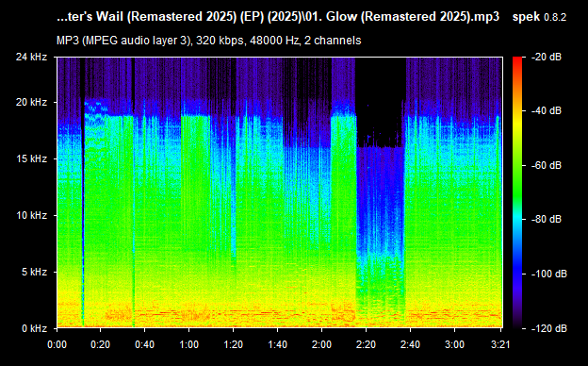Click the "-80 dB" scale label

coord(547,219)
